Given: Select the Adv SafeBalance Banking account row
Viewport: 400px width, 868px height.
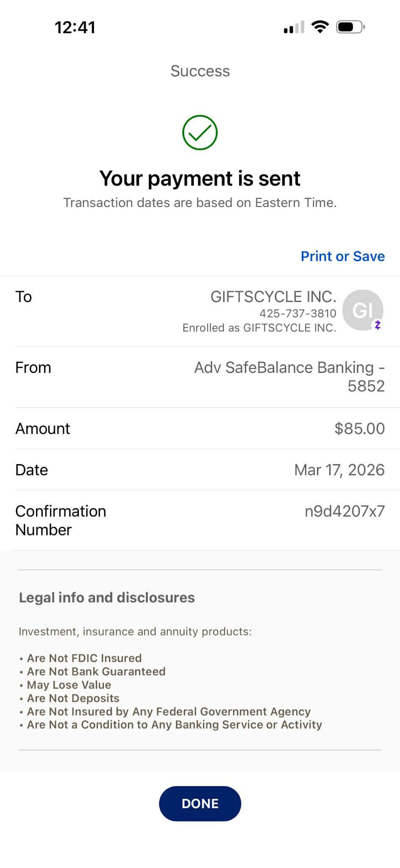Looking at the screenshot, I should click(200, 377).
